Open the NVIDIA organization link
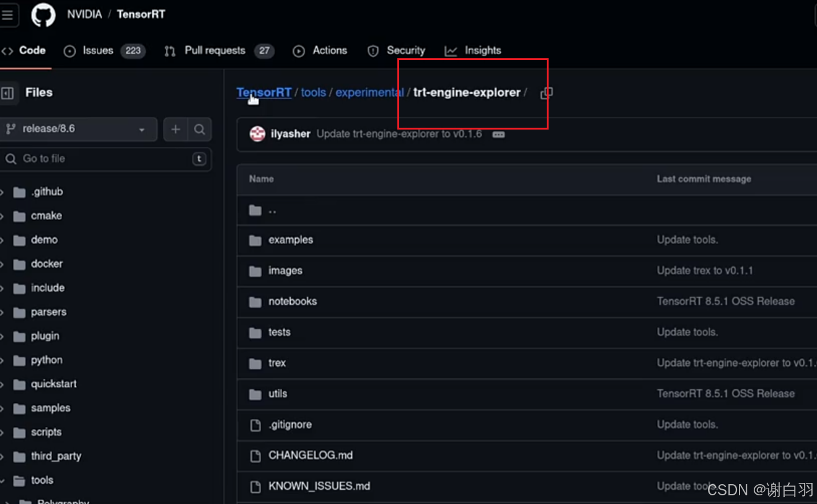817x504 pixels. 84,14
